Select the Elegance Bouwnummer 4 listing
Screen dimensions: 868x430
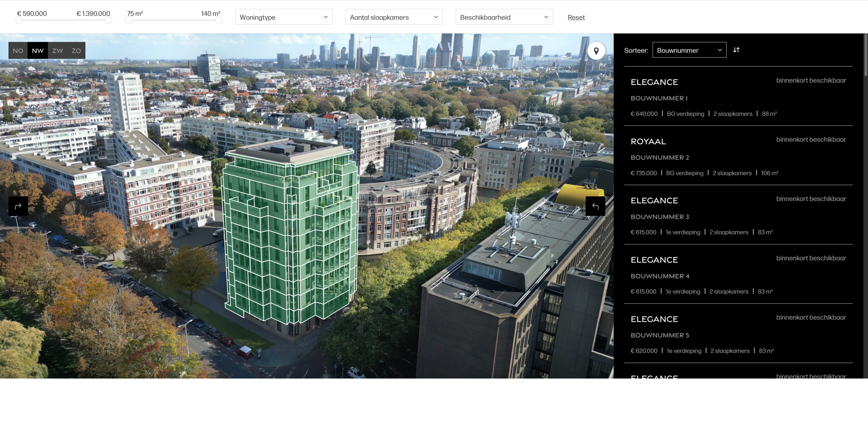(738, 274)
